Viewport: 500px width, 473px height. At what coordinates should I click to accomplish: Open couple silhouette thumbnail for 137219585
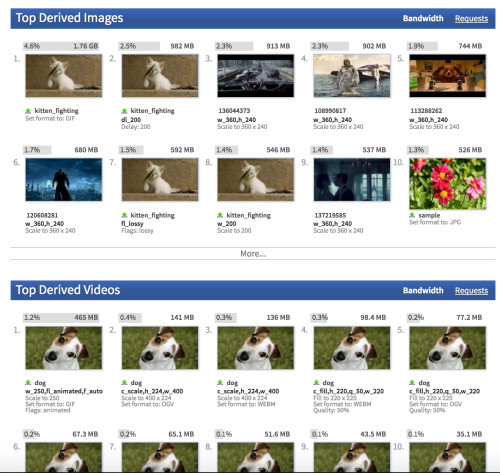click(352, 180)
